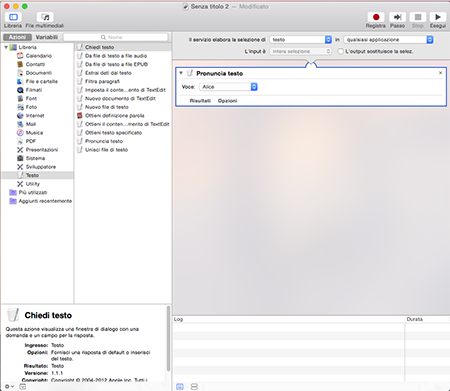Open the Voce dropdown showing Alice
Viewport: 450px width, 391px height.
(228, 87)
